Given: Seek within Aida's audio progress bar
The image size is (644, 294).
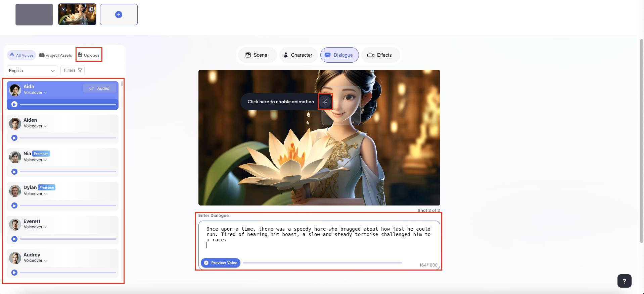Looking at the screenshot, I should click(x=68, y=104).
